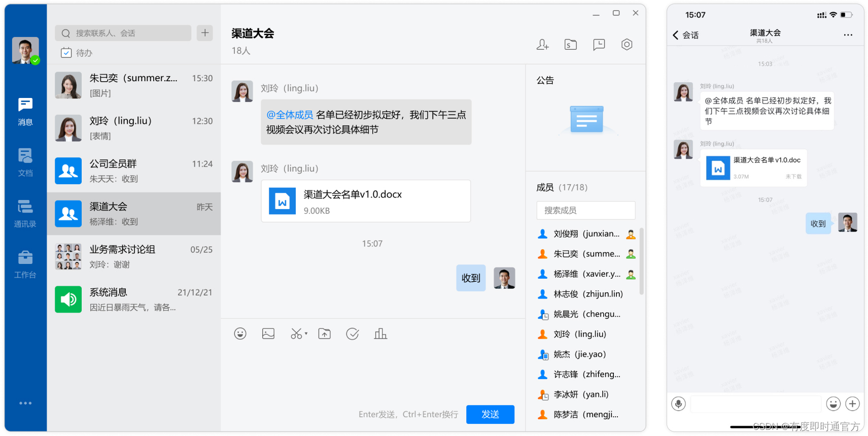Click the member list scrollbar
This screenshot has width=868, height=436.
pos(642,261)
